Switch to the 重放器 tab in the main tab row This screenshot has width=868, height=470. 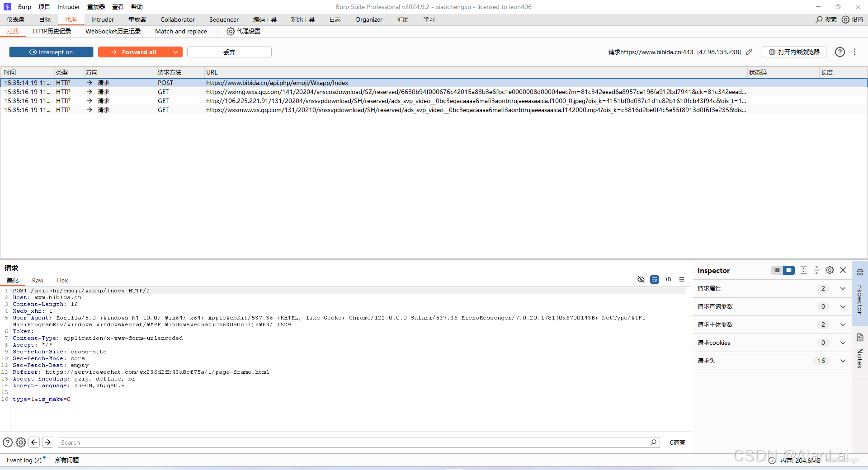click(137, 19)
